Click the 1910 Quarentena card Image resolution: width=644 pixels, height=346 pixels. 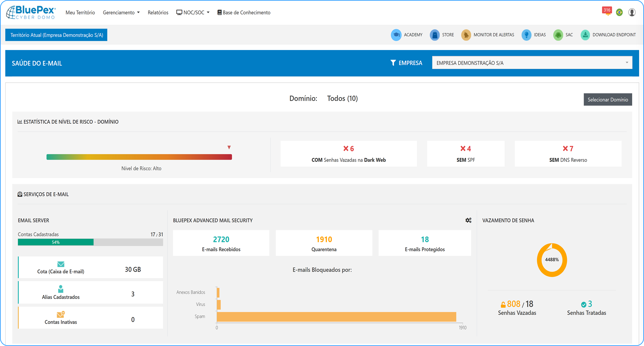(324, 243)
